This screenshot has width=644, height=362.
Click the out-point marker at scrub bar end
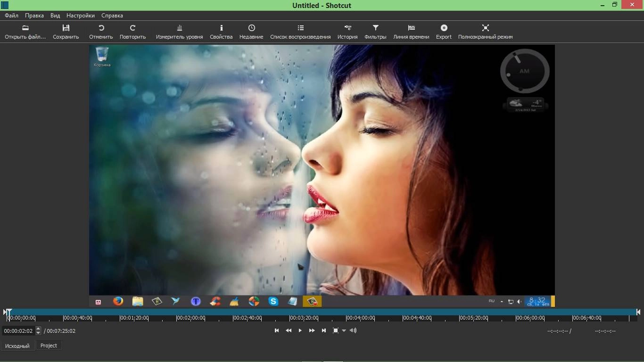click(x=638, y=312)
